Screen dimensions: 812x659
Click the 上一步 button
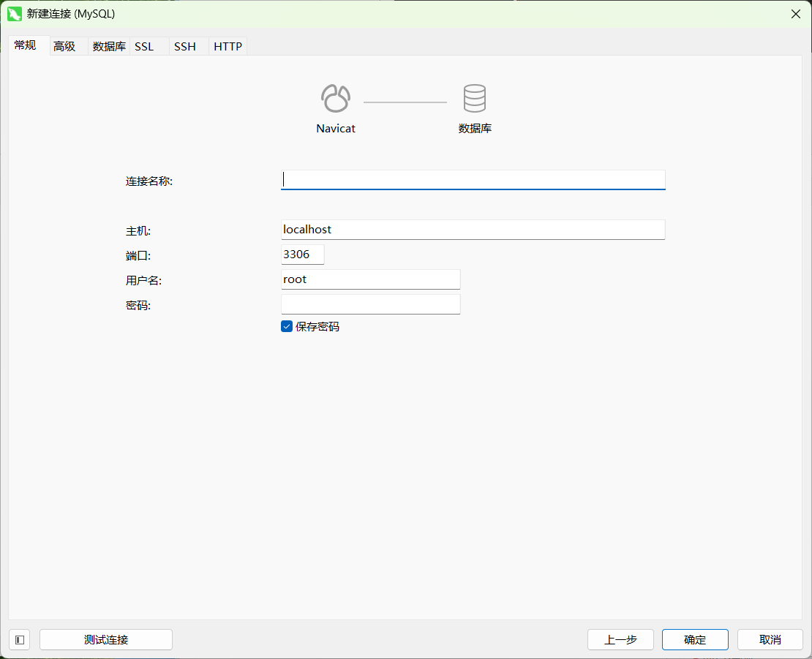[x=620, y=639]
